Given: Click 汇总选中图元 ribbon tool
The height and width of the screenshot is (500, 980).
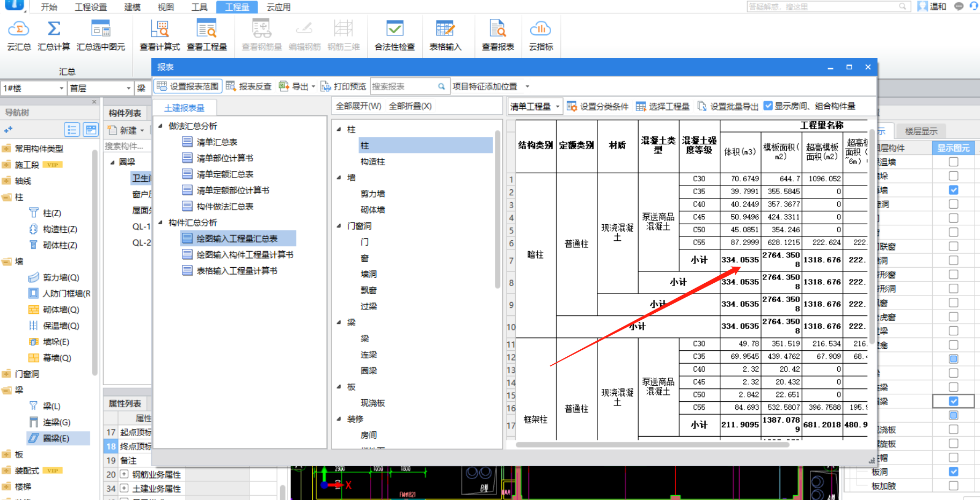Looking at the screenshot, I should coord(101,35).
